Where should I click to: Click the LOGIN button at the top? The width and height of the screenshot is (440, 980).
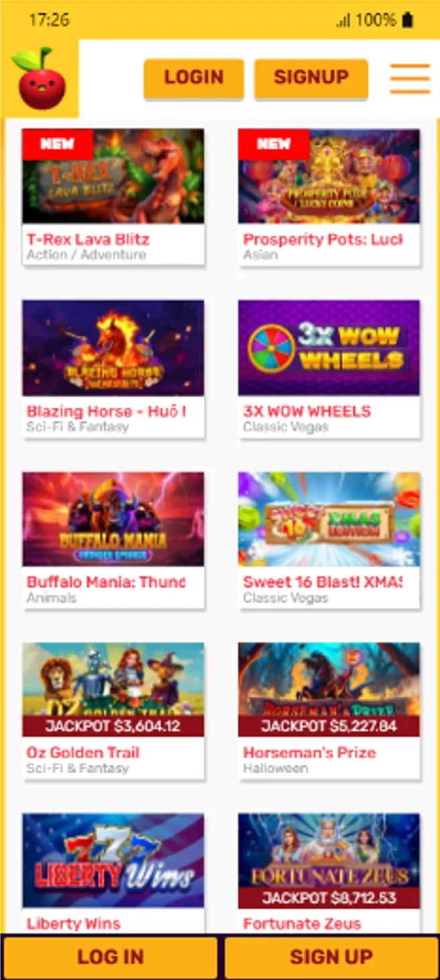[194, 78]
